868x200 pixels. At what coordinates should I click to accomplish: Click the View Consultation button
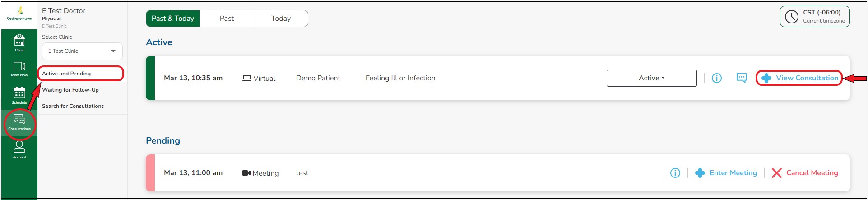799,78
